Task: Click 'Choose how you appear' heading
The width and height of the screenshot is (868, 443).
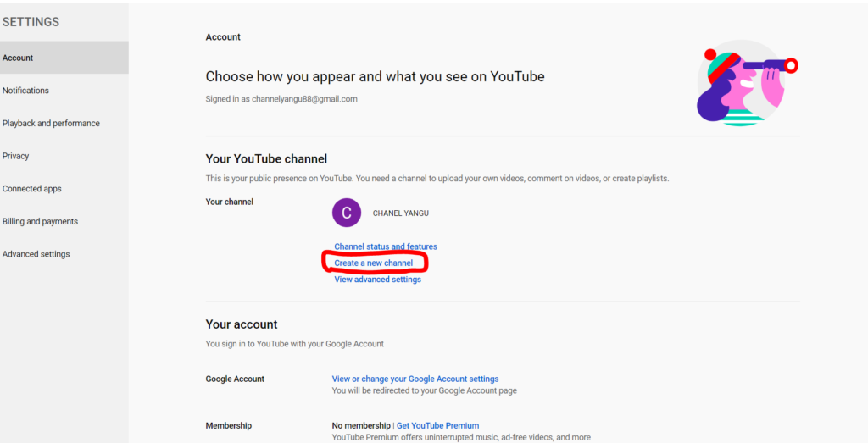Action: 375,76
